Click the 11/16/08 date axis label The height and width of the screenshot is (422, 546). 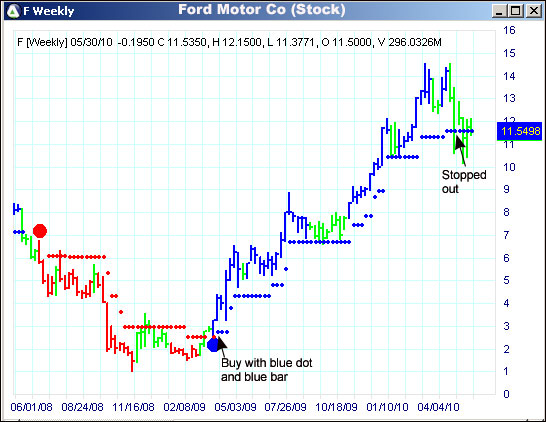pos(133,407)
